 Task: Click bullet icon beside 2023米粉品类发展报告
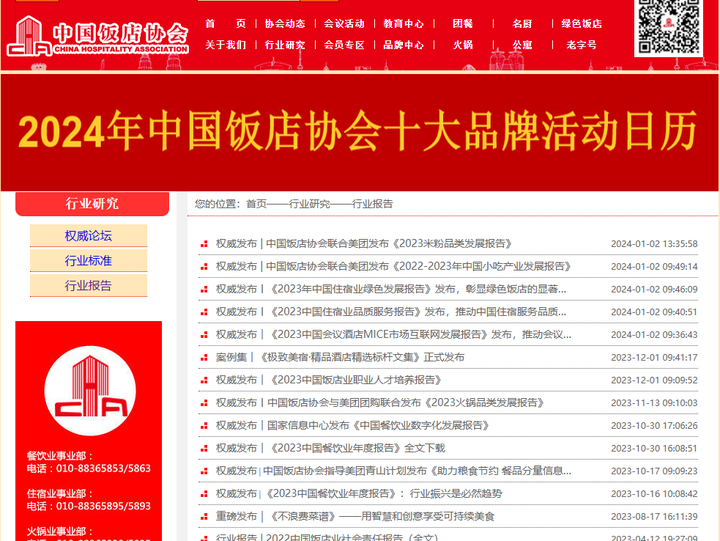pos(204,244)
